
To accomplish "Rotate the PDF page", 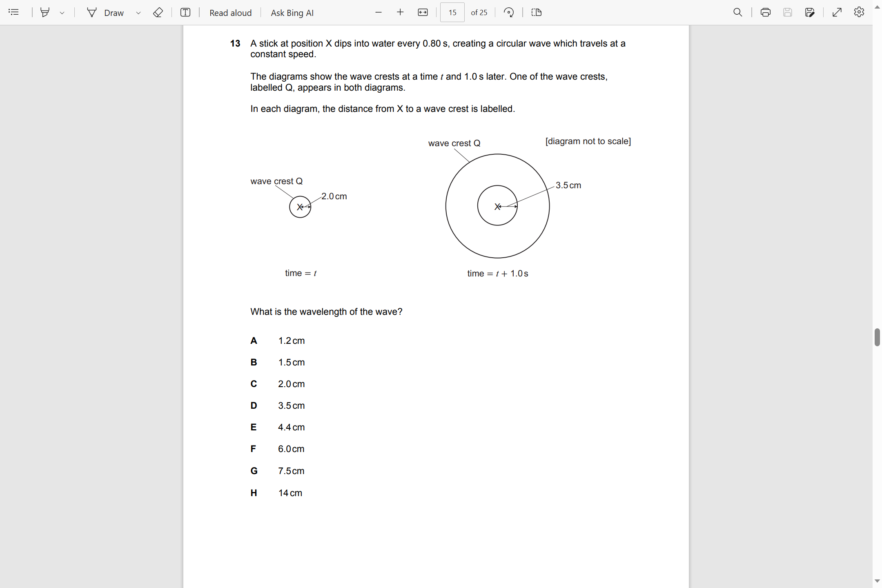I will pos(509,12).
